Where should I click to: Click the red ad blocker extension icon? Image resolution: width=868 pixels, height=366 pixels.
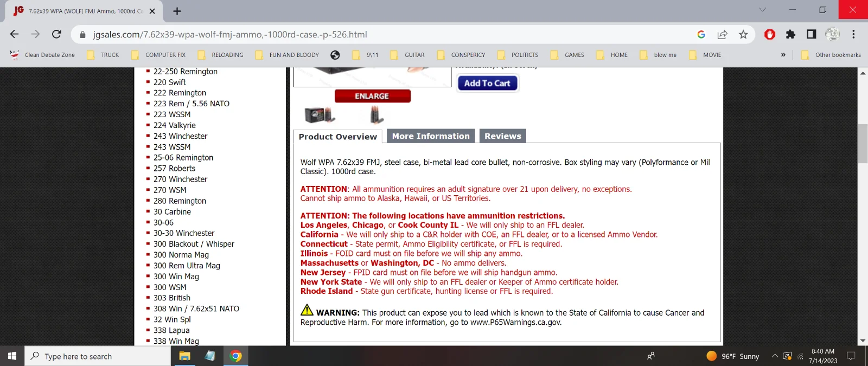(x=769, y=35)
